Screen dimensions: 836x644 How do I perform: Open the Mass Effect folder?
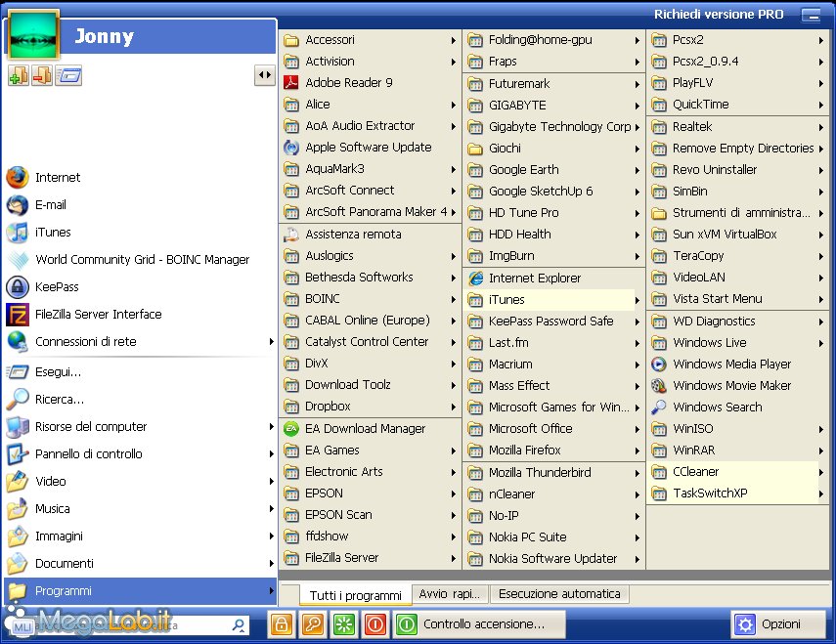tap(553, 386)
